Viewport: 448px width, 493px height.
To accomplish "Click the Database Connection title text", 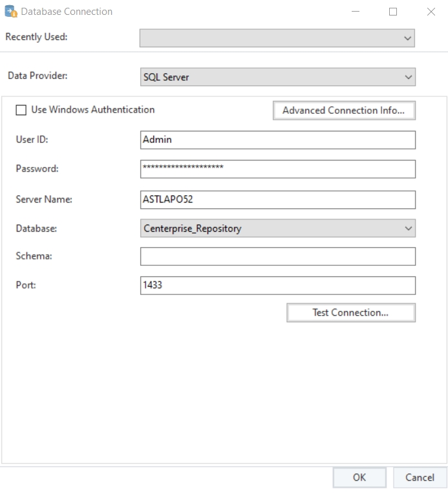I will coord(67,12).
